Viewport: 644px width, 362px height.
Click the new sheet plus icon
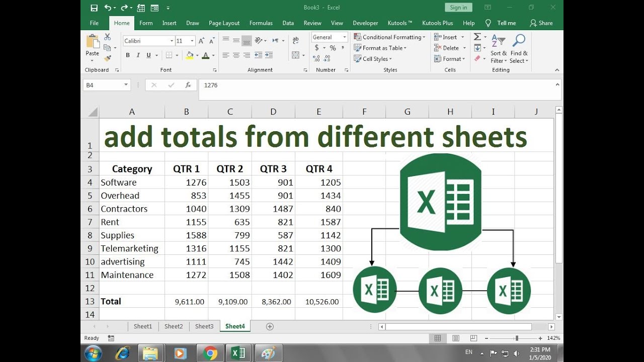270,326
